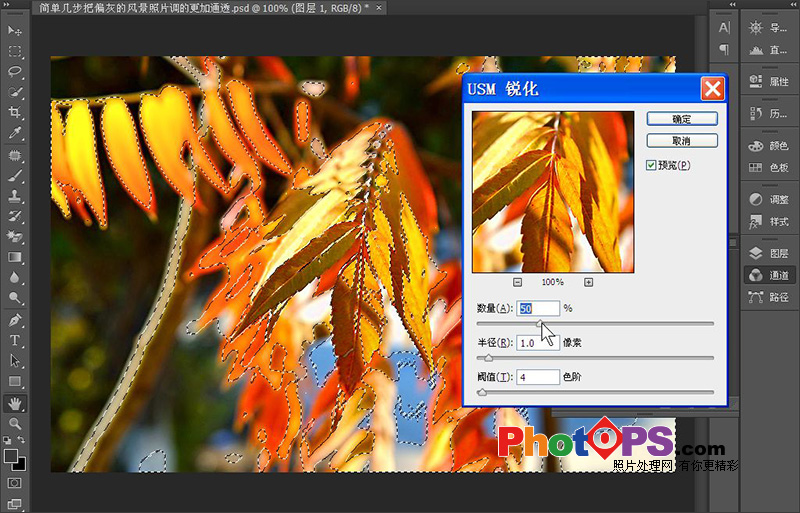
Task: Toggle the 预览 preview checkbox
Action: click(651, 165)
